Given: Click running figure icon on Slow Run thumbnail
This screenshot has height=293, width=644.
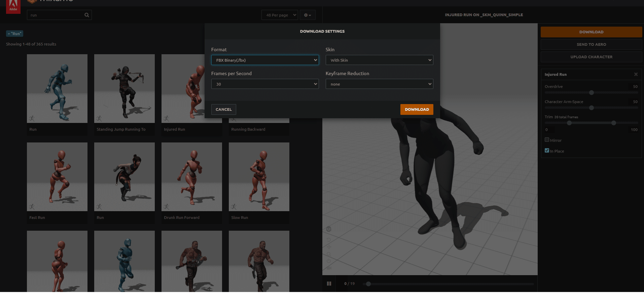Looking at the screenshot, I should [234, 206].
